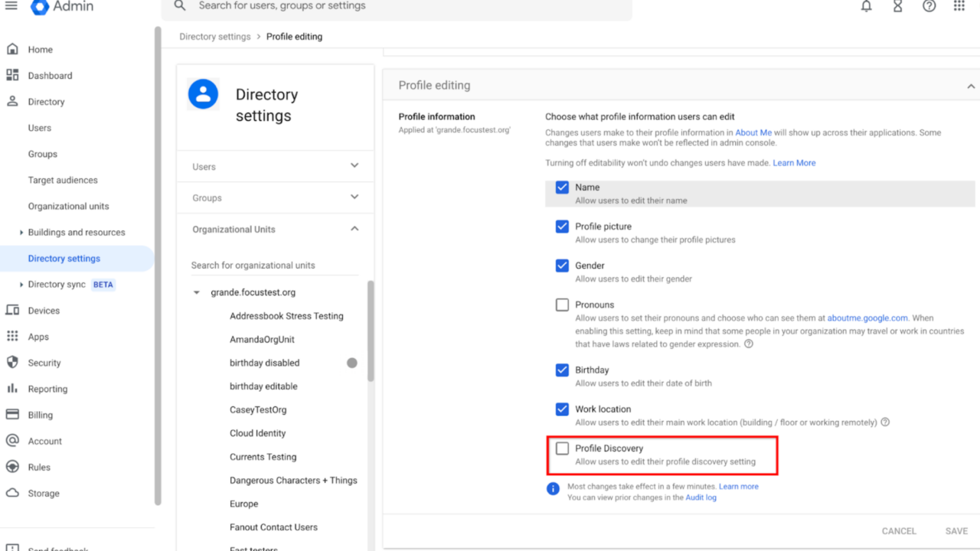Open Users under Directory
The width and height of the screenshot is (980, 551).
(40, 128)
